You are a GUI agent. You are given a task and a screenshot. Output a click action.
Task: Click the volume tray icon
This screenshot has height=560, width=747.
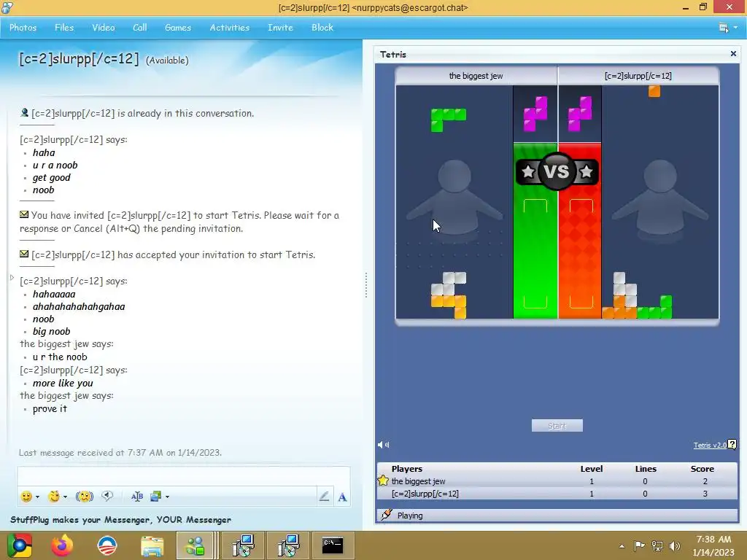coord(675,545)
